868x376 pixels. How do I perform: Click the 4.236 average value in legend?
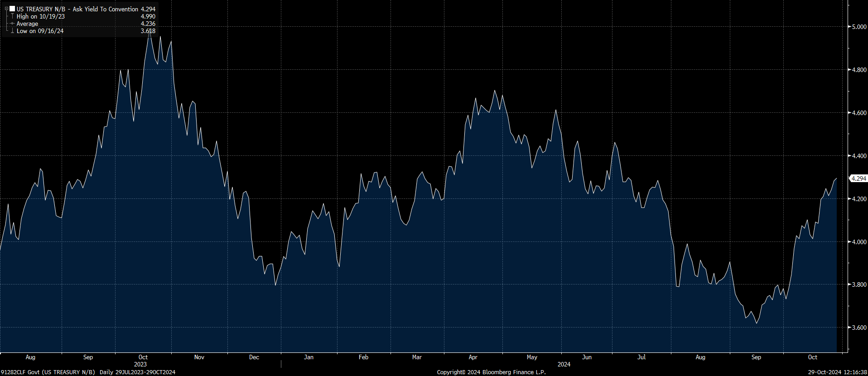tap(148, 24)
